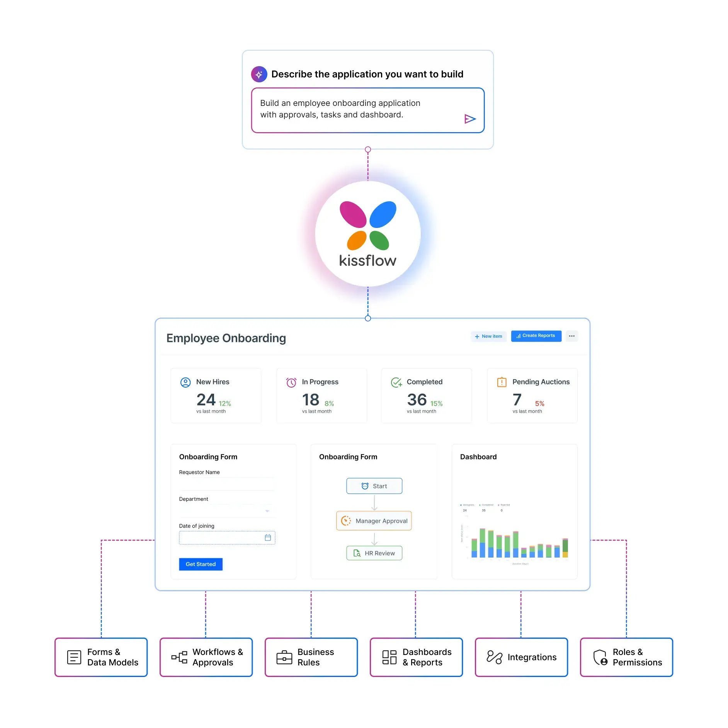This screenshot has width=728, height=728.
Task: Click the Business Rules briefcase icon
Action: [284, 657]
